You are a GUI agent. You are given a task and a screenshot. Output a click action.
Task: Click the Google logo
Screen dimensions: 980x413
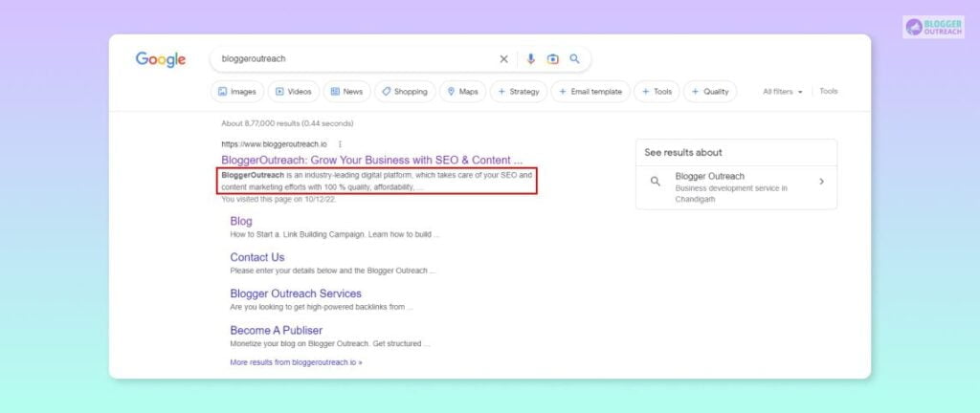[x=161, y=60]
